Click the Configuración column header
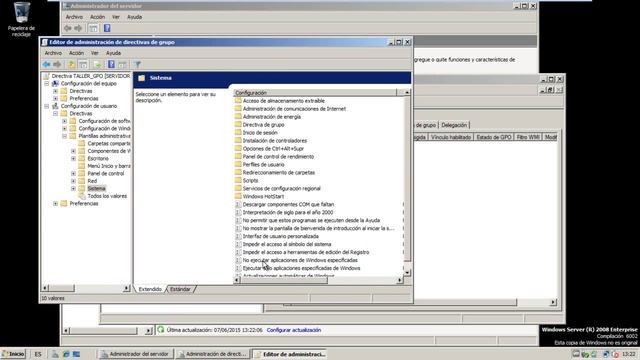This screenshot has height=360, width=640. (x=315, y=93)
